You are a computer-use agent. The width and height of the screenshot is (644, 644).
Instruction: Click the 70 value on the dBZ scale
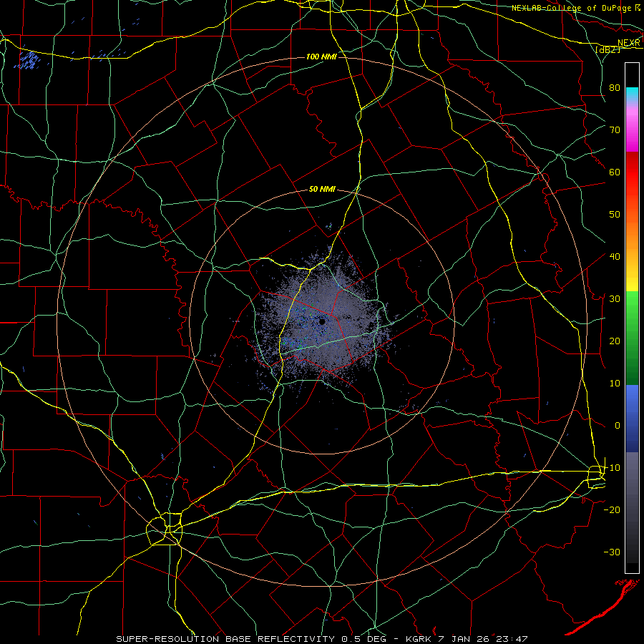615,130
